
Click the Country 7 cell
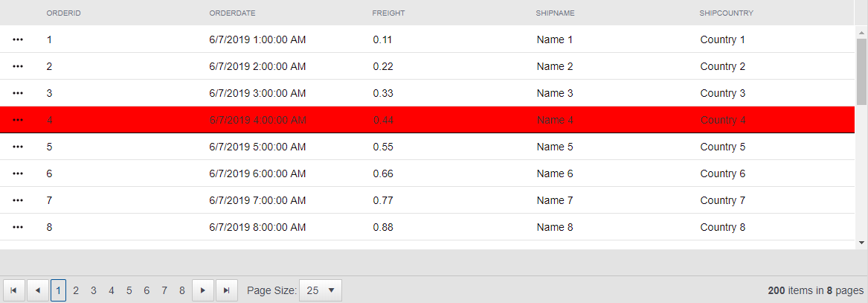tap(722, 200)
